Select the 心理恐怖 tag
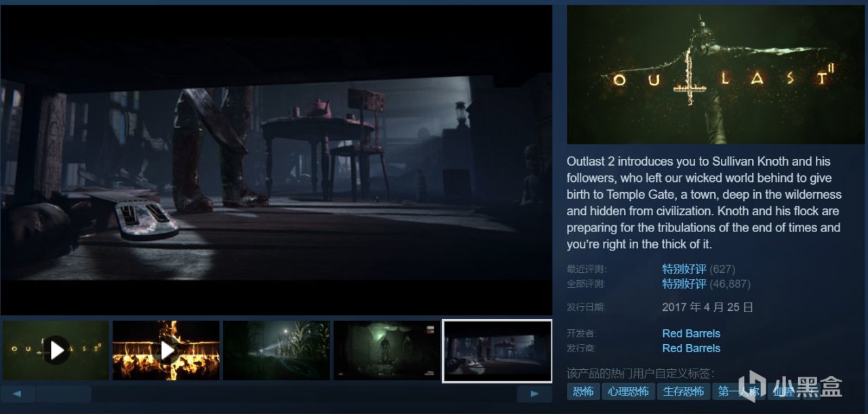Image resolution: width=868 pixels, height=414 pixels. (x=628, y=391)
